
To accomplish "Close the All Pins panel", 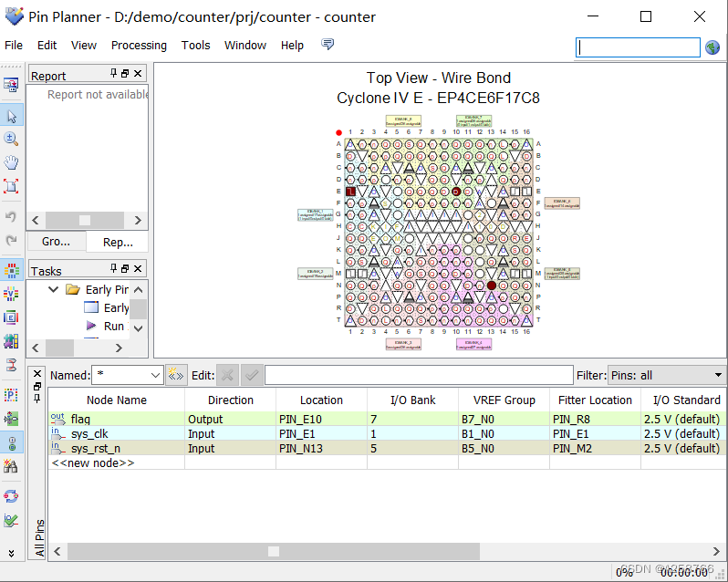I will coord(37,374).
